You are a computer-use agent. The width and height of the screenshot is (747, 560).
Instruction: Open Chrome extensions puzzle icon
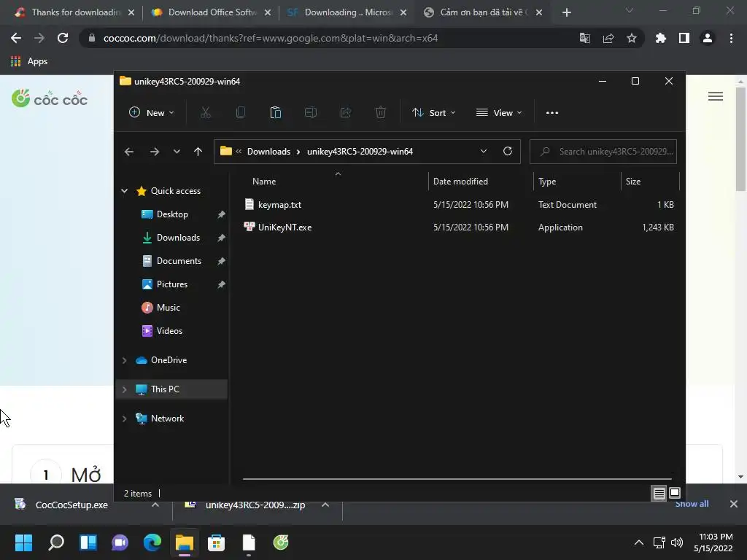[661, 38]
